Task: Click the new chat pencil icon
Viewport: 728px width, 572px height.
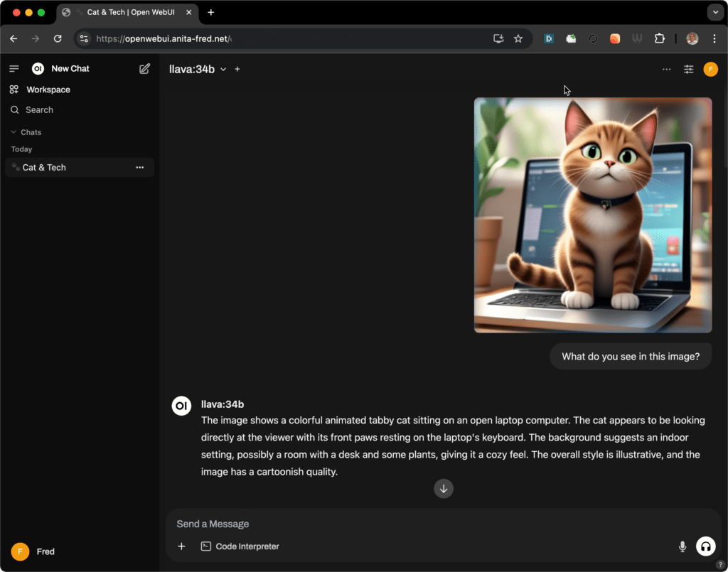Action: 145,69
